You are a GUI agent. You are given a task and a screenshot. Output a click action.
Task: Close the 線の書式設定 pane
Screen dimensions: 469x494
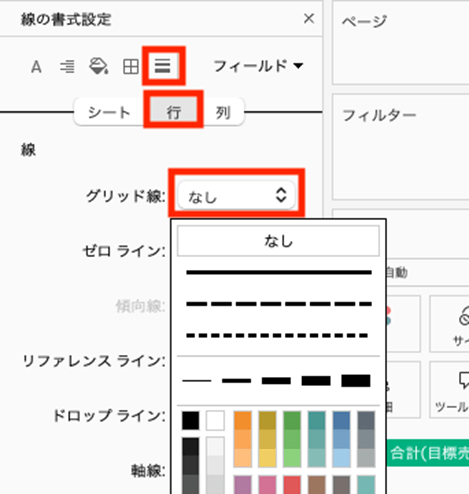pyautogui.click(x=309, y=19)
